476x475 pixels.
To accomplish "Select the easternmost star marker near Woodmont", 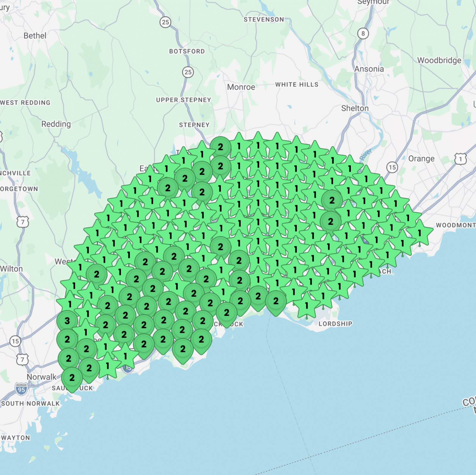I will (x=419, y=233).
